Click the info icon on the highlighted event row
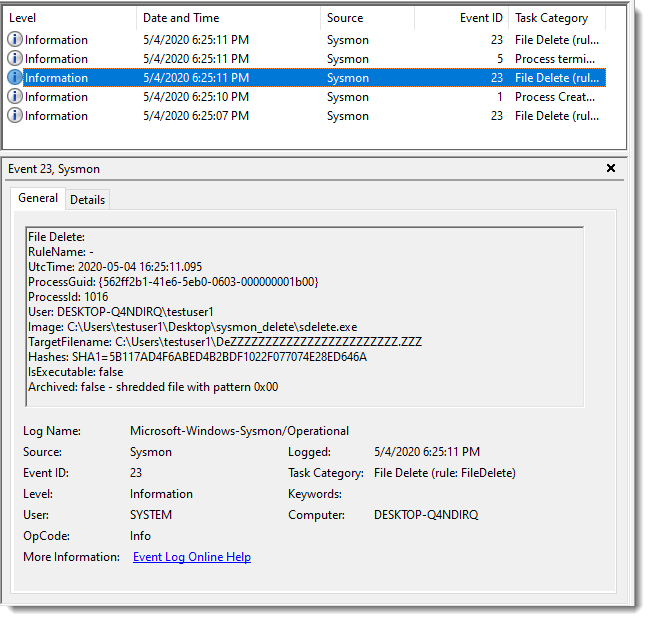The image size is (650, 621). click(15, 78)
